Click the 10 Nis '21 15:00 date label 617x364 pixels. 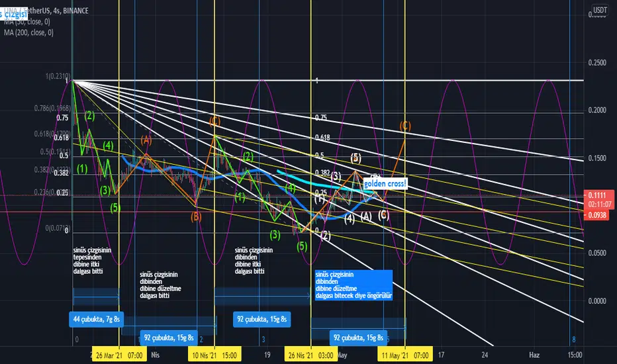click(x=214, y=355)
